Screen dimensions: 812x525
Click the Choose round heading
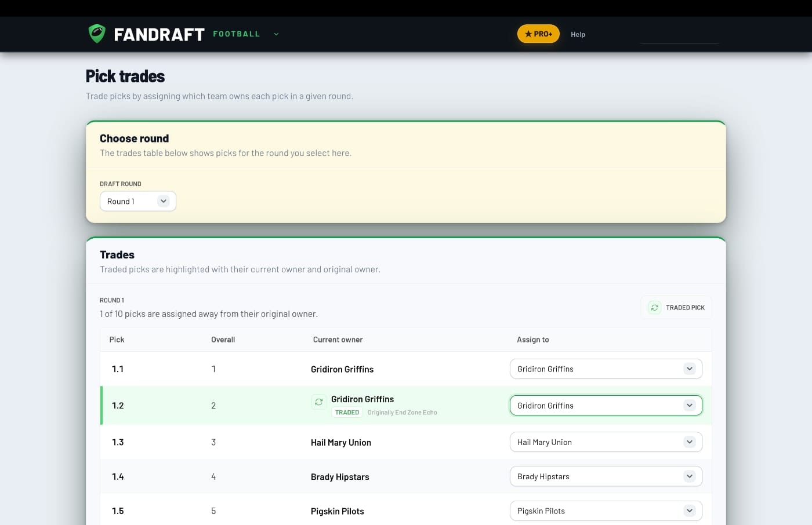[134, 138]
